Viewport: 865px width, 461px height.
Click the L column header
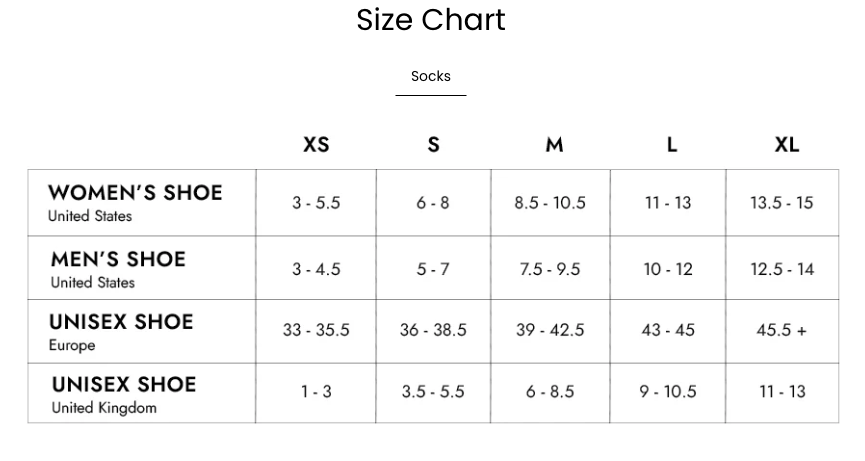(x=671, y=145)
